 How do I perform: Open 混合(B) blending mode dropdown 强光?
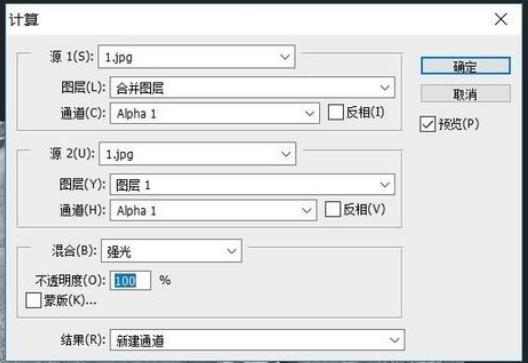point(171,251)
